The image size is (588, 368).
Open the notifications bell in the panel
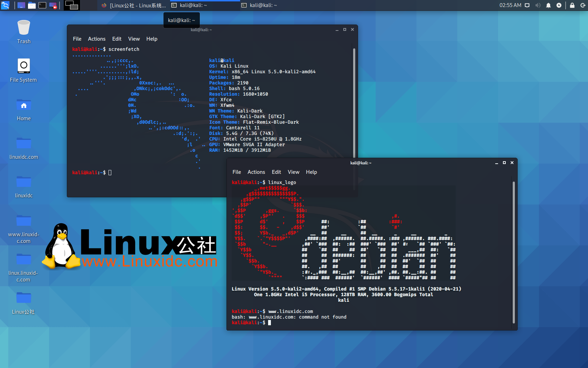548,5
